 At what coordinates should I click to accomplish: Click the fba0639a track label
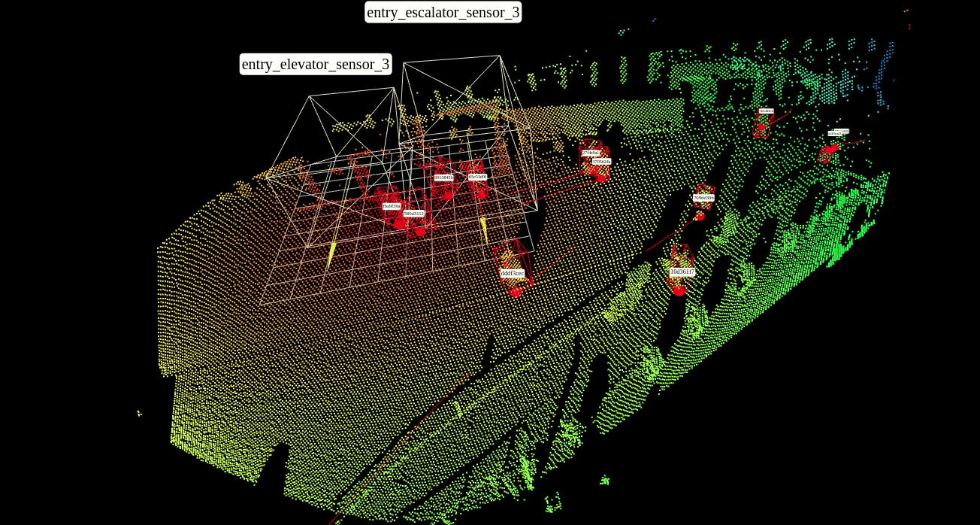pyautogui.click(x=392, y=205)
